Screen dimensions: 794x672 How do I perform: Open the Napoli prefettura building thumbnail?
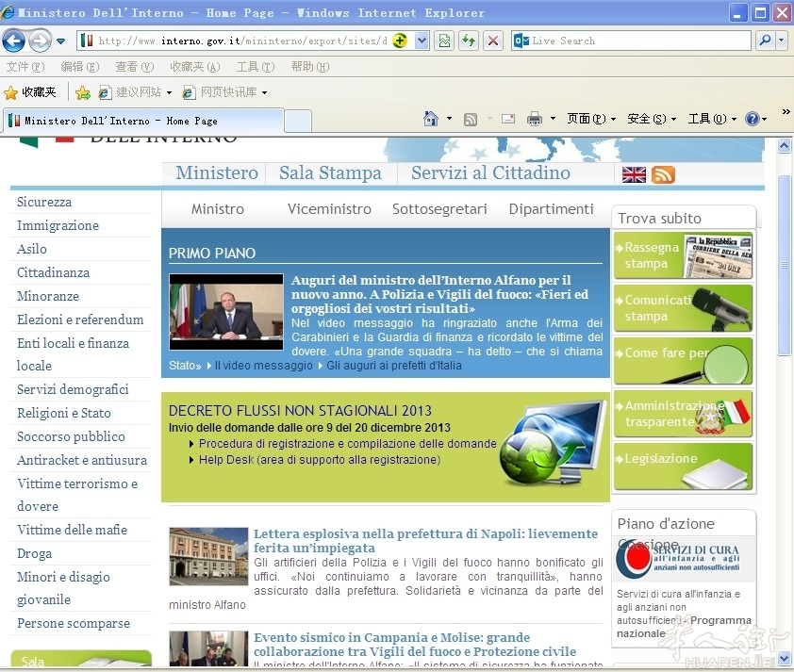click(x=208, y=556)
